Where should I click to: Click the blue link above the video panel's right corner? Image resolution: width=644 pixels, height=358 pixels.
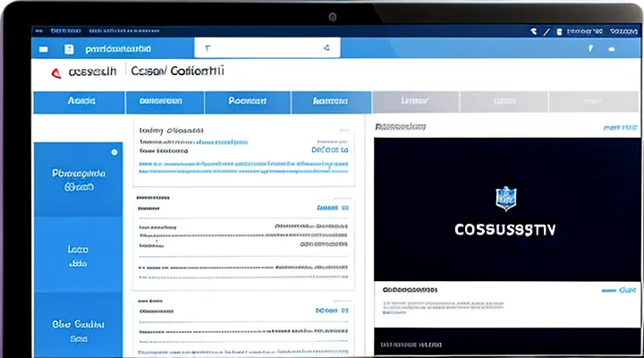(623, 128)
